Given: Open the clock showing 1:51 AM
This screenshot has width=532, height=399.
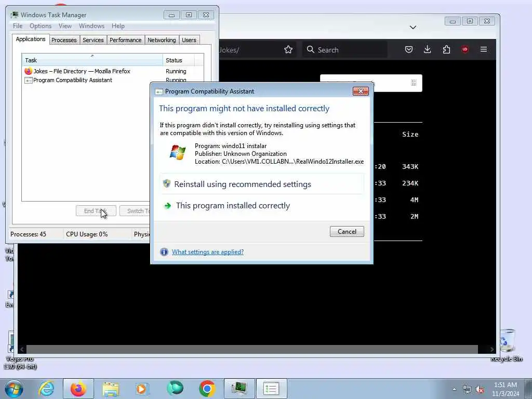Looking at the screenshot, I should 506,389.
